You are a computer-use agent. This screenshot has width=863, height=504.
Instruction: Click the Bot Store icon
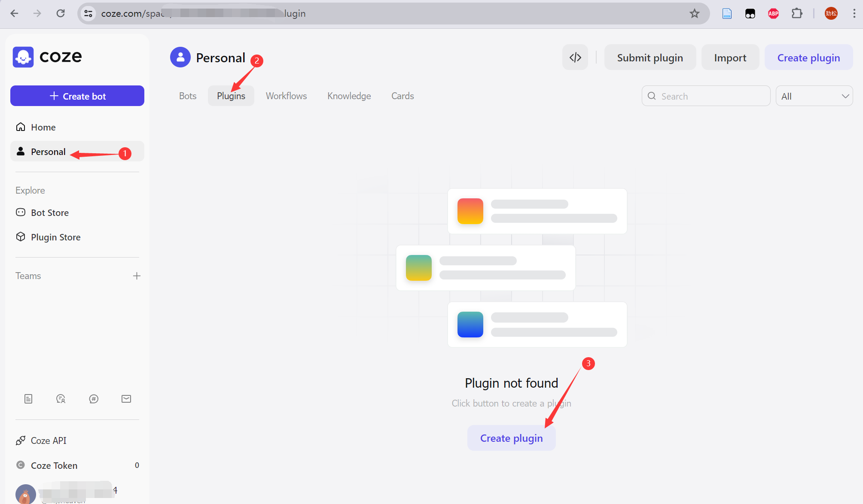pyautogui.click(x=21, y=213)
